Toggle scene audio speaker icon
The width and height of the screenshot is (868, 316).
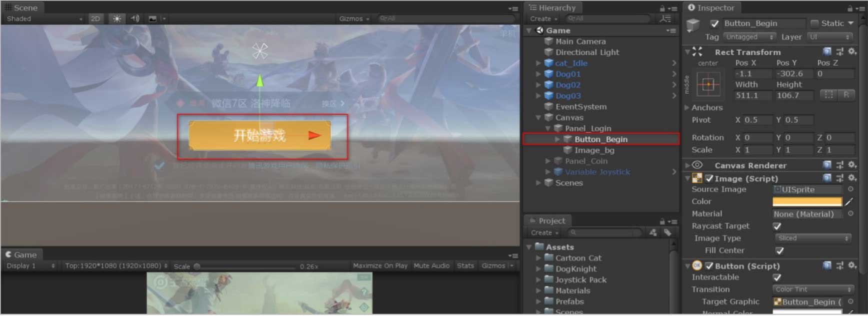[135, 19]
